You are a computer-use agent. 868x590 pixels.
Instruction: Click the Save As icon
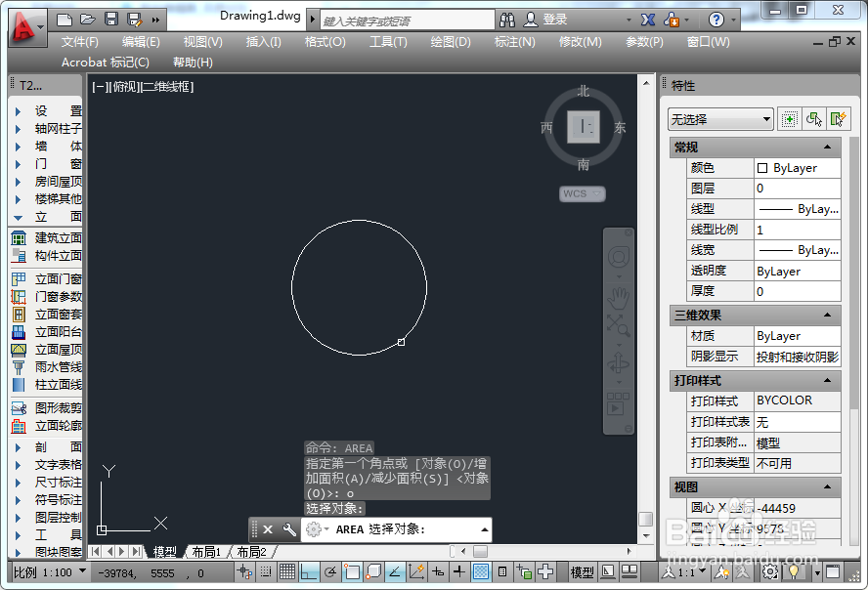(x=135, y=20)
